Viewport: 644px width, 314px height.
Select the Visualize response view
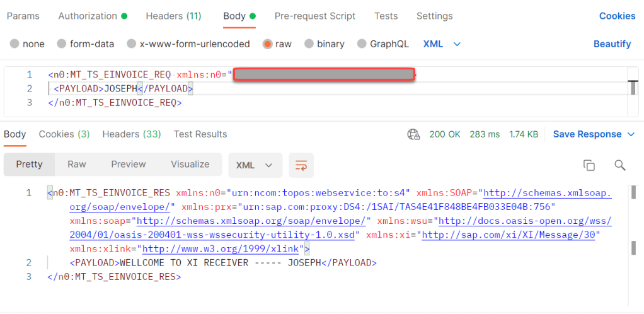coord(190,165)
